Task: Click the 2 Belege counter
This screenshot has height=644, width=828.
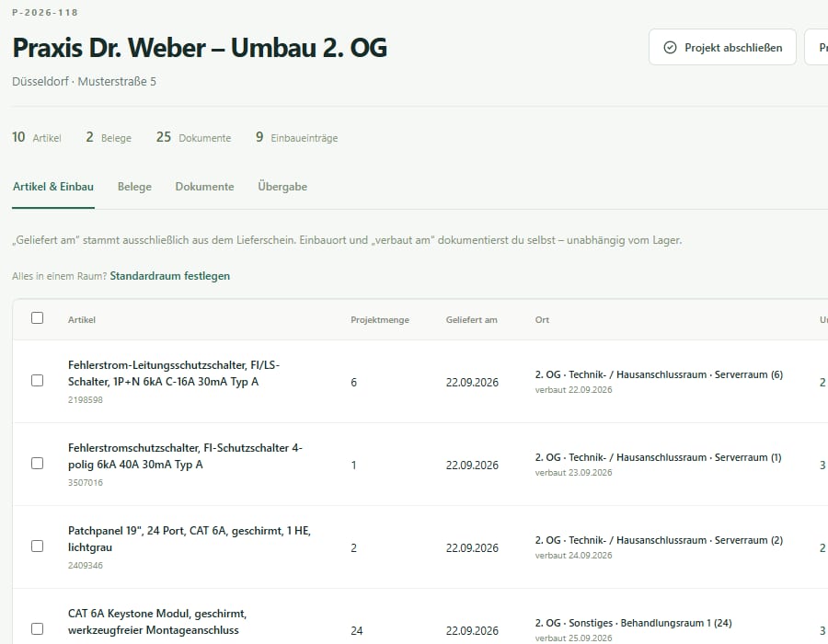Action: [x=109, y=137]
